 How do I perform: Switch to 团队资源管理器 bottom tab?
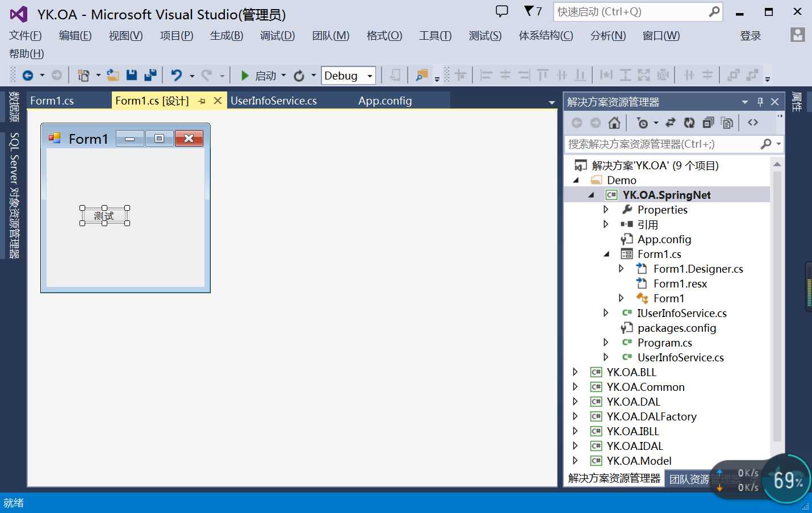(x=689, y=479)
